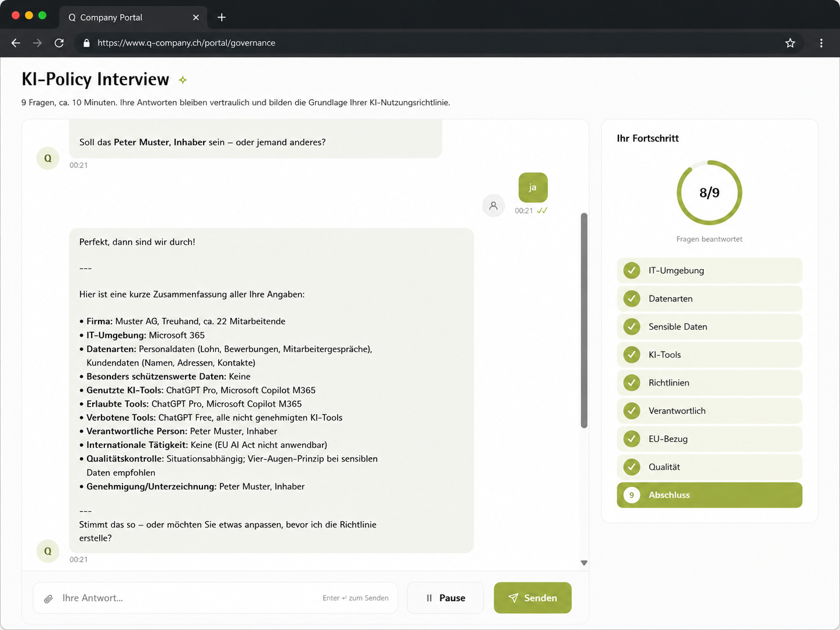Click the 'Internationale Tätigkeit' summary line
This screenshot has width=840, height=630.
(x=203, y=445)
